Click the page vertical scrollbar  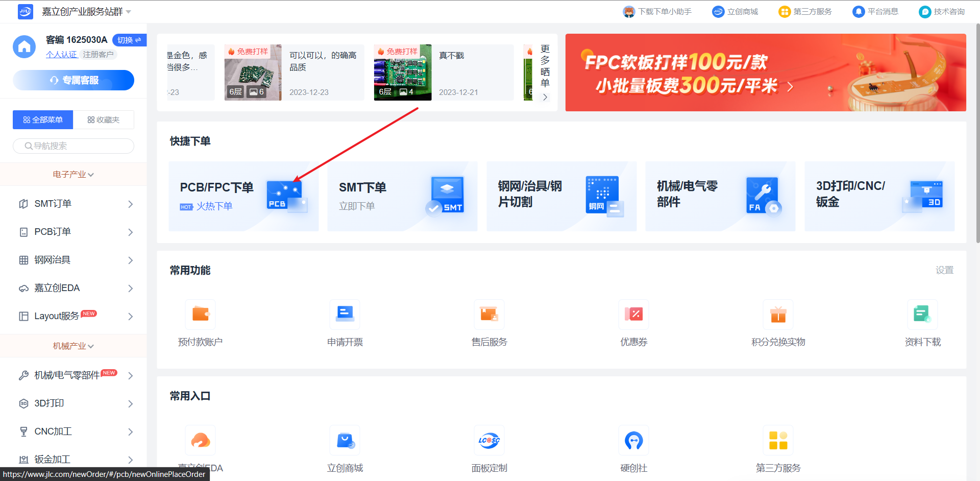coord(977,133)
